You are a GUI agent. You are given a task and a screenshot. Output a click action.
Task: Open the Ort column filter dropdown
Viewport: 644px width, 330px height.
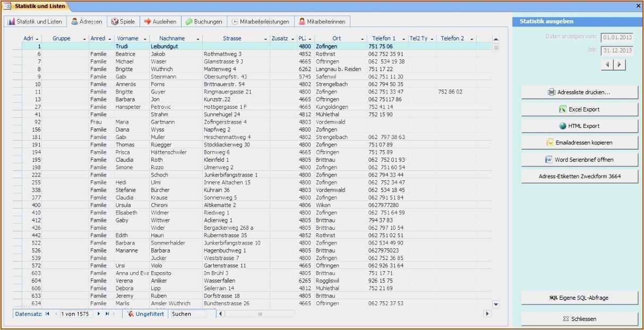(x=363, y=38)
